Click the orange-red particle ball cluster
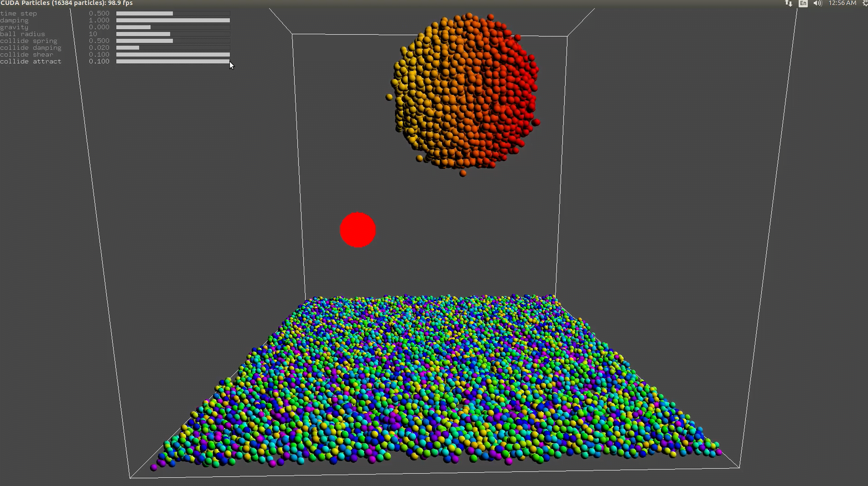Image resolution: width=868 pixels, height=486 pixels. [x=465, y=91]
